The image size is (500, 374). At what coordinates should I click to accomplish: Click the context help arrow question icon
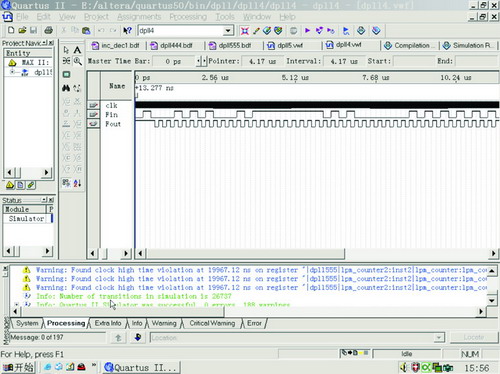(127, 31)
